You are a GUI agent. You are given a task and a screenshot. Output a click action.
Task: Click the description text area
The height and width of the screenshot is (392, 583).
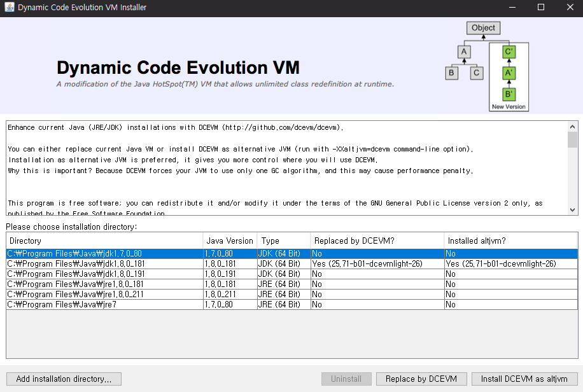coord(287,168)
